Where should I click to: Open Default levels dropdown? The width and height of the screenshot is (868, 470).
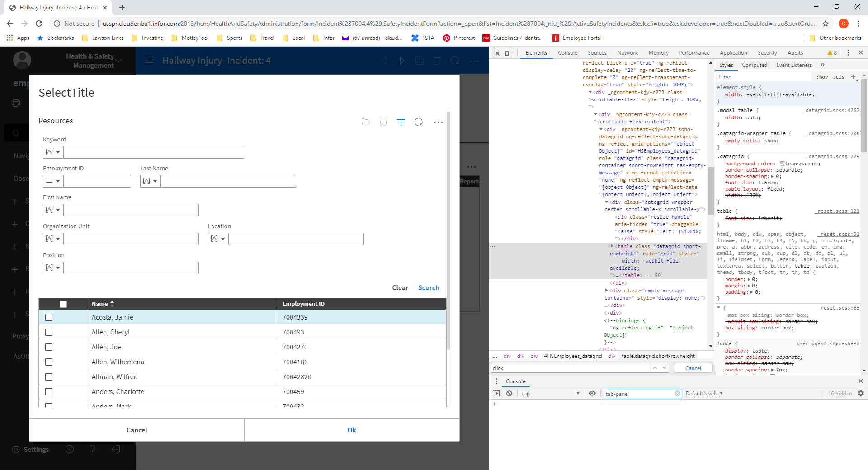pyautogui.click(x=704, y=394)
